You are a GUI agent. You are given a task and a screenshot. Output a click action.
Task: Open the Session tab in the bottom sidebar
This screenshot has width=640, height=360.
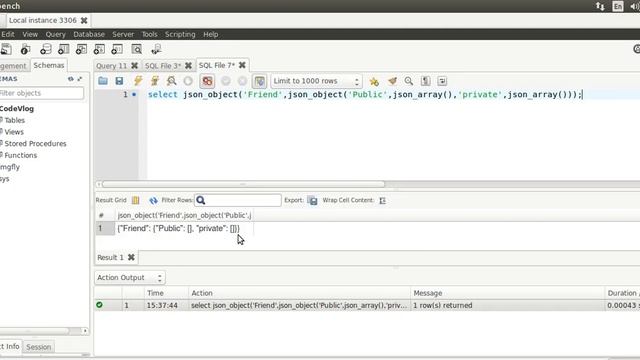pyautogui.click(x=39, y=347)
